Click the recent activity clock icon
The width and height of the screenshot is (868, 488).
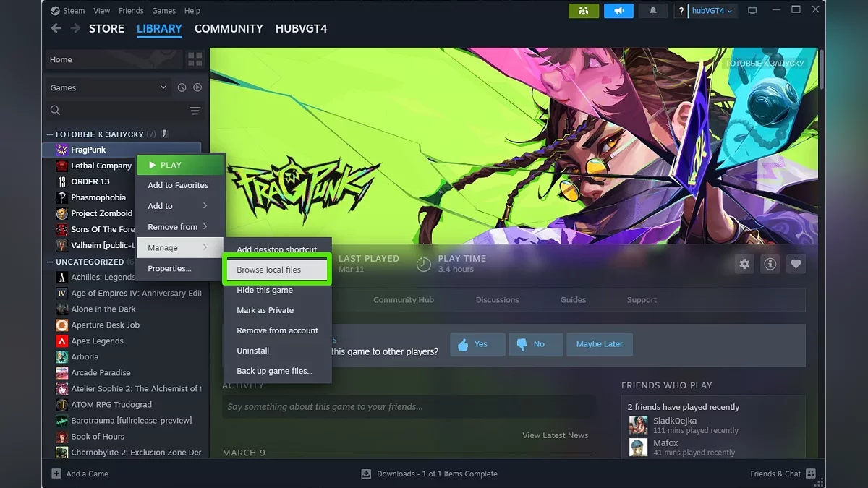[182, 87]
